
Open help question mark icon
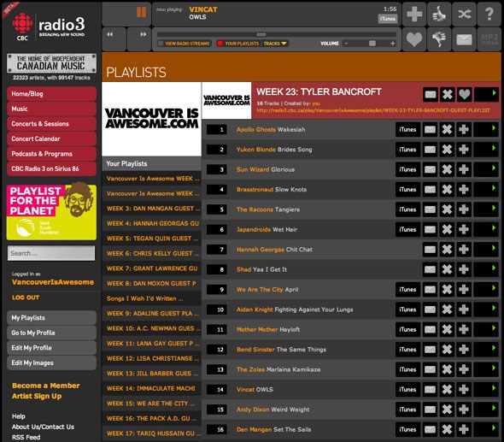(x=489, y=15)
